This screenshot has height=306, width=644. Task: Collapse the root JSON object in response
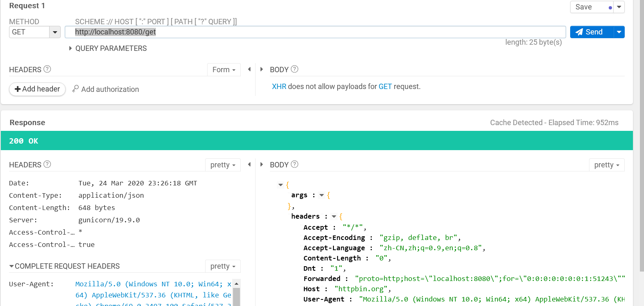pyautogui.click(x=281, y=185)
